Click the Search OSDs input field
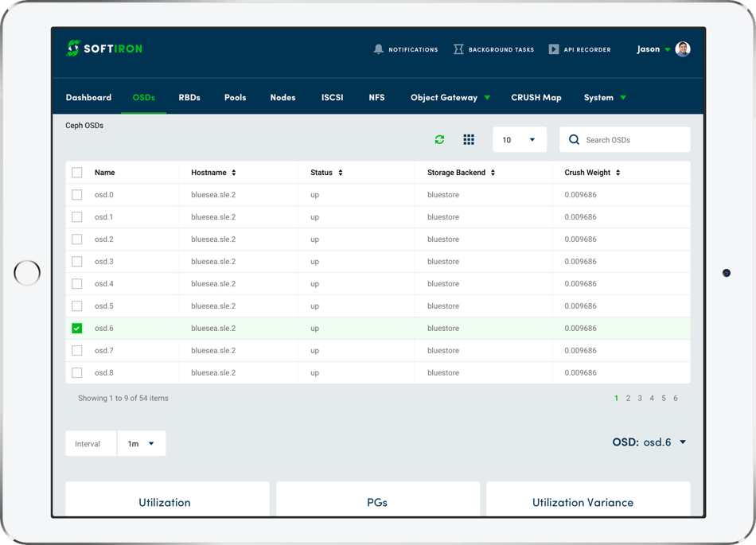The image size is (756, 545). click(633, 140)
